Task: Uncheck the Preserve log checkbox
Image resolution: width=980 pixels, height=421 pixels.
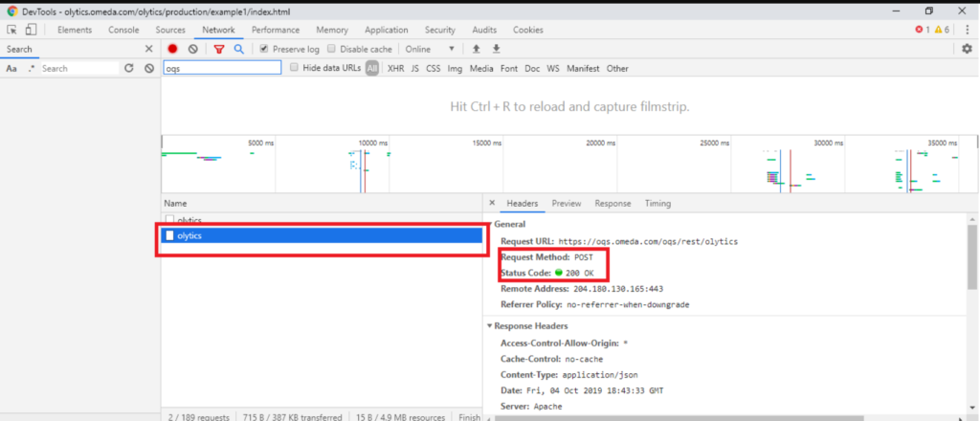Action: pyautogui.click(x=265, y=49)
